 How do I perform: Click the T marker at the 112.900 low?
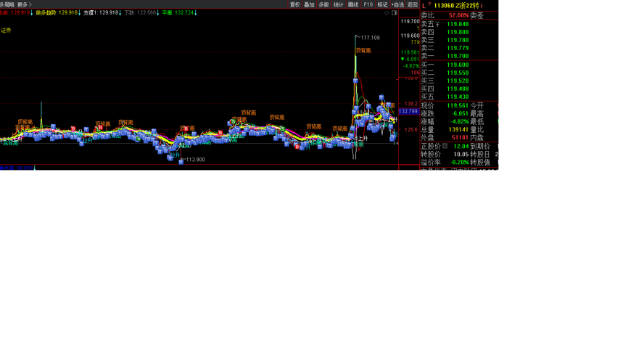(x=181, y=162)
